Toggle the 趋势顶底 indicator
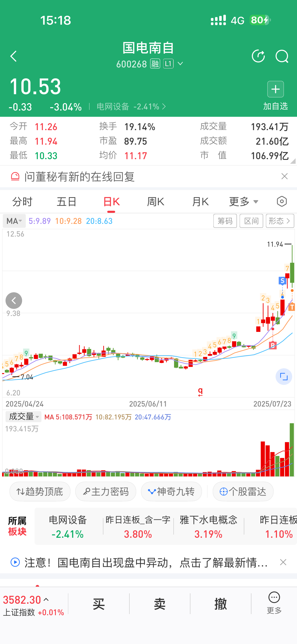This screenshot has width=297, height=644. tap(40, 492)
